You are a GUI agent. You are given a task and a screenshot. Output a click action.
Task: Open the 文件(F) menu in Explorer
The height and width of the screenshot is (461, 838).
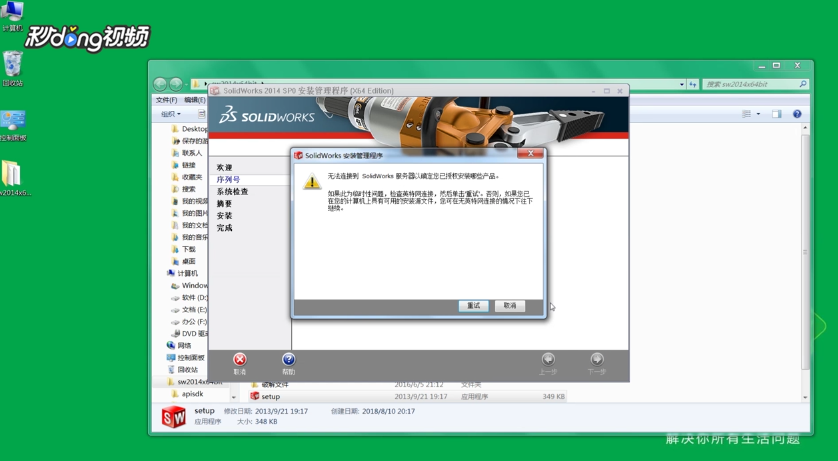tap(166, 100)
